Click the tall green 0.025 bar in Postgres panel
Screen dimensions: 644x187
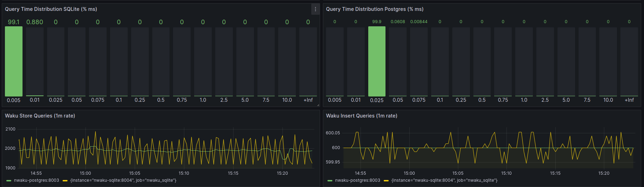click(x=377, y=61)
